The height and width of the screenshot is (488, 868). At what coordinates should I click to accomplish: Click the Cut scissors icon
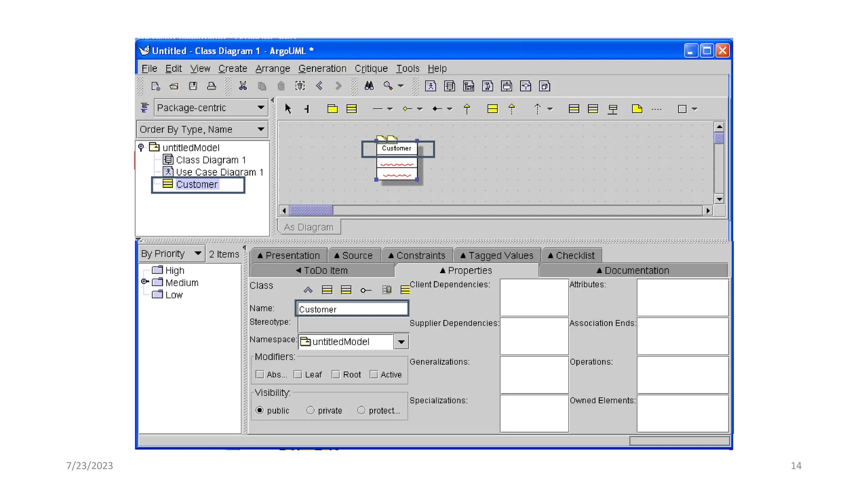click(243, 86)
